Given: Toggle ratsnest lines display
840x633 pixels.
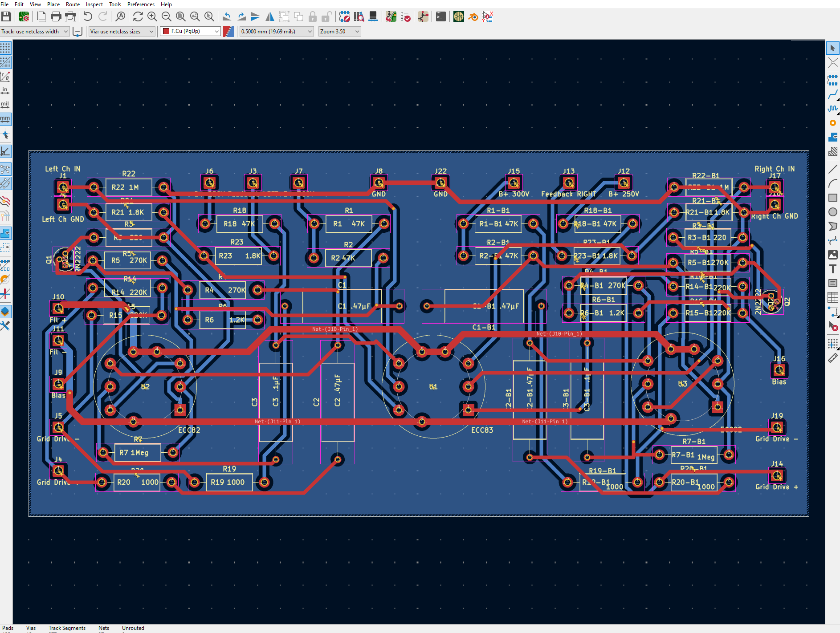Looking at the screenshot, I should 5,169.
